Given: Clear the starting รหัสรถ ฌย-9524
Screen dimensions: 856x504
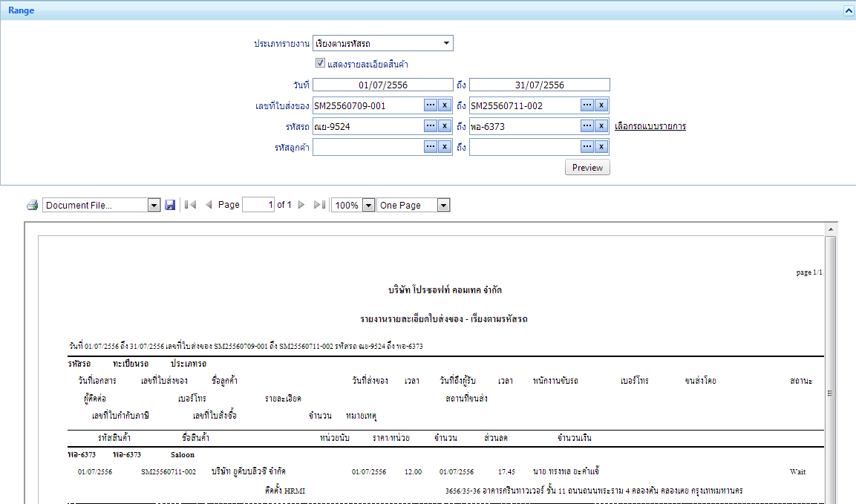Looking at the screenshot, I should (445, 126).
